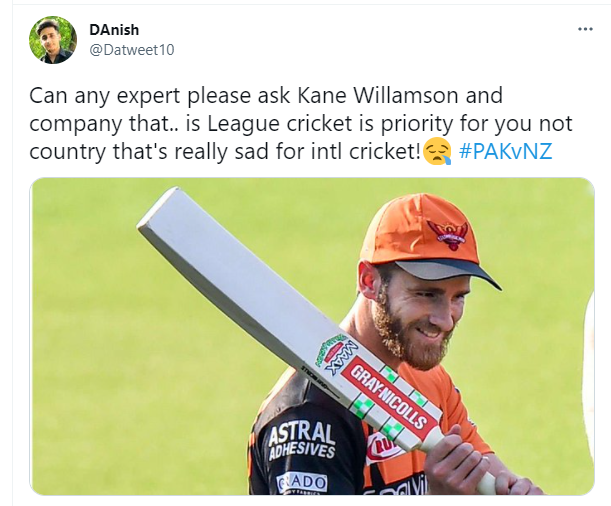This screenshot has height=506, width=611.
Task: Click the Astral Adhesives sleeve logo
Action: tap(302, 440)
